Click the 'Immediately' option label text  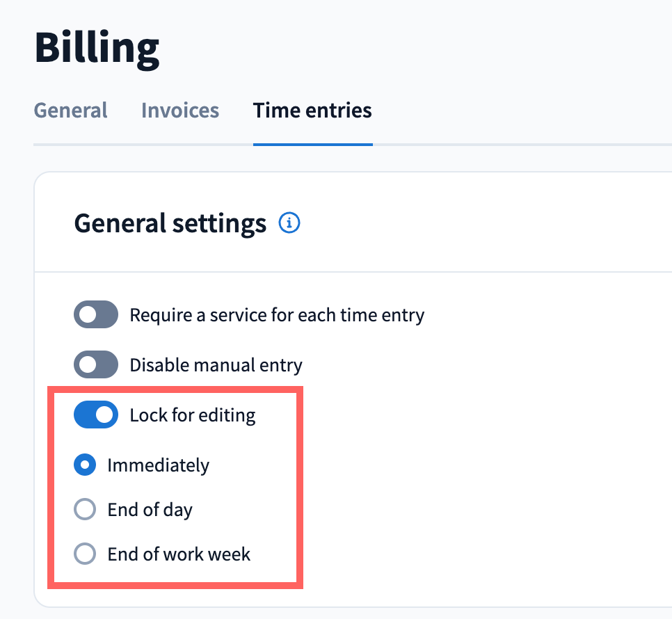tap(158, 465)
